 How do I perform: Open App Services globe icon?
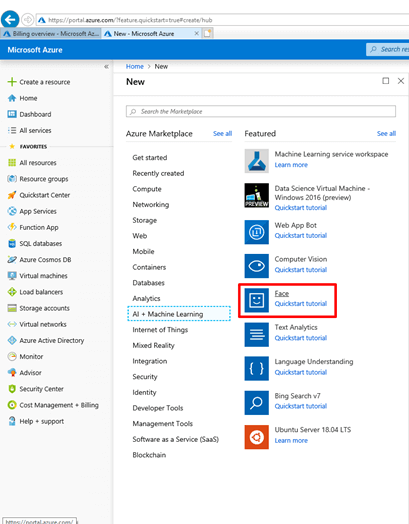click(x=12, y=211)
